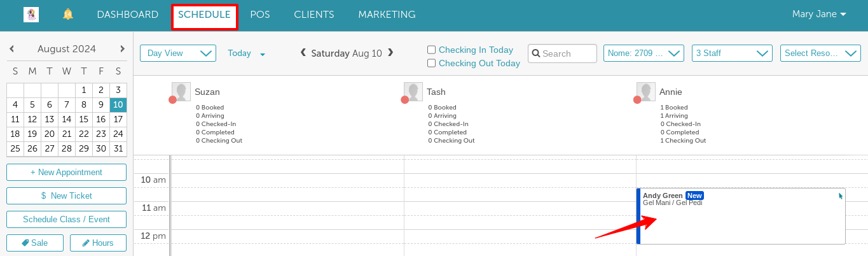Click the Search input field
868x256 pixels.
tap(567, 53)
